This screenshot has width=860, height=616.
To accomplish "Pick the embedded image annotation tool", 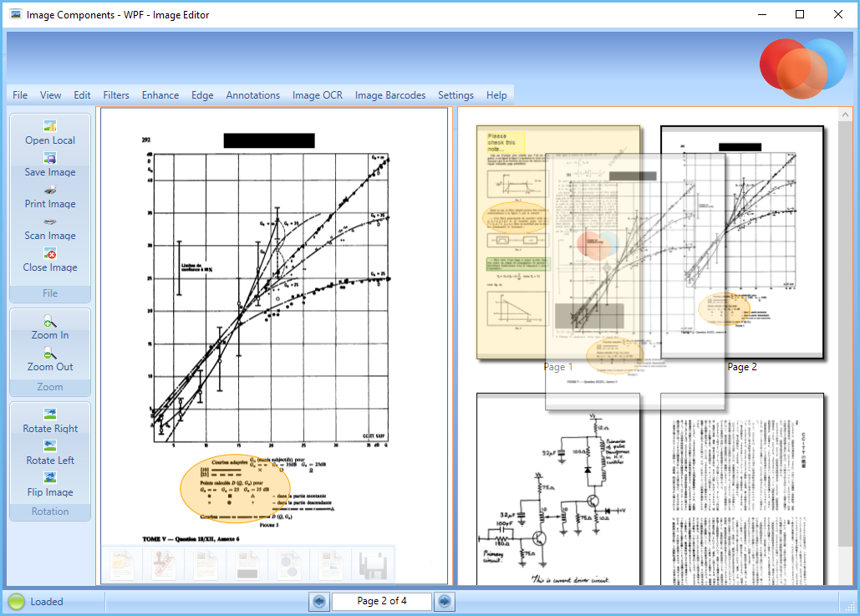I will click(x=331, y=565).
